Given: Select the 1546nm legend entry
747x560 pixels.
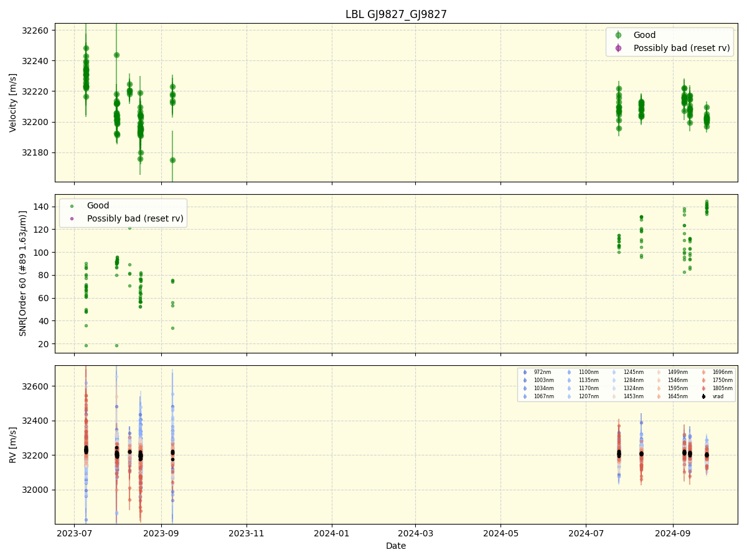Looking at the screenshot, I should [x=678, y=380].
